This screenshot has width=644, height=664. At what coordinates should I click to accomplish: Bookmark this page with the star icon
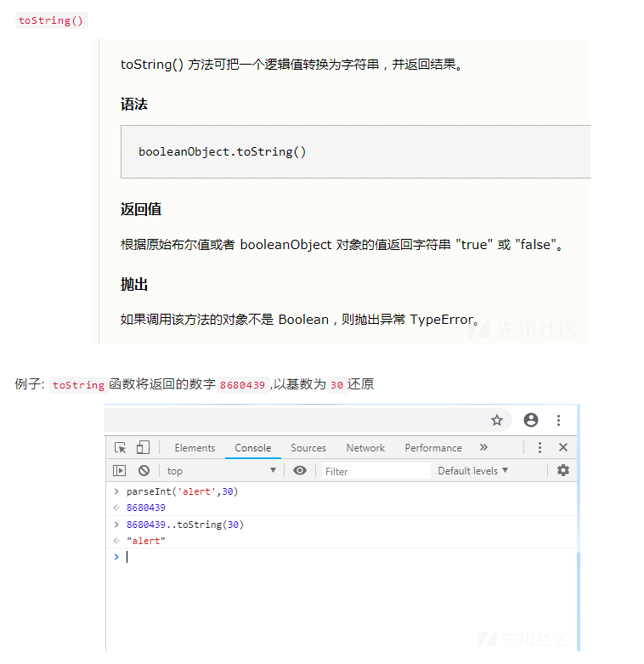click(x=497, y=420)
